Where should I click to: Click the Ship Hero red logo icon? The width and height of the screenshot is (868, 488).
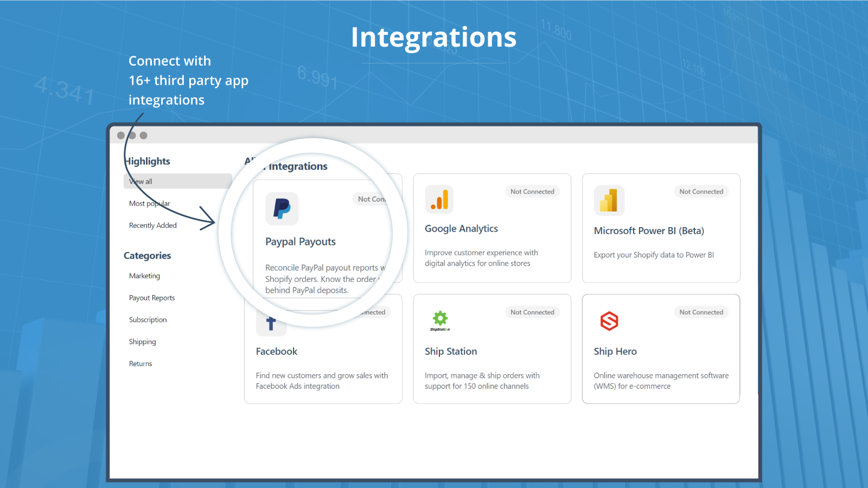coord(609,321)
